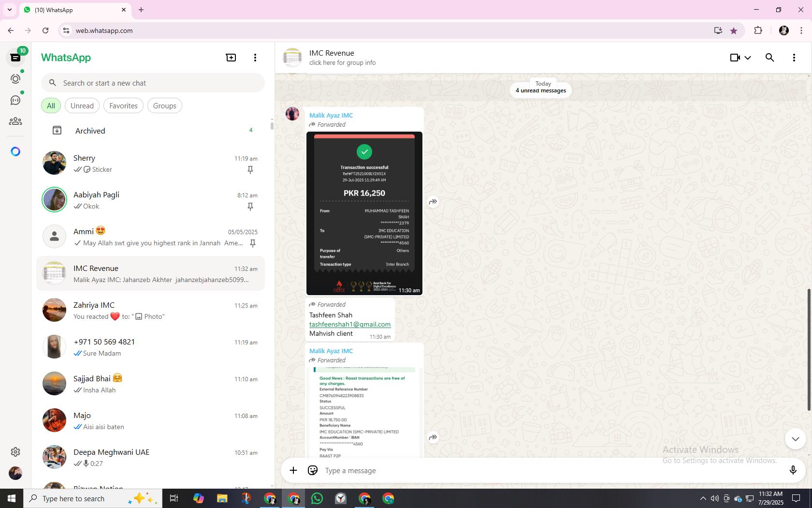The width and height of the screenshot is (812, 508).
Task: Click Windows taskbar search box
Action: tap(93, 498)
